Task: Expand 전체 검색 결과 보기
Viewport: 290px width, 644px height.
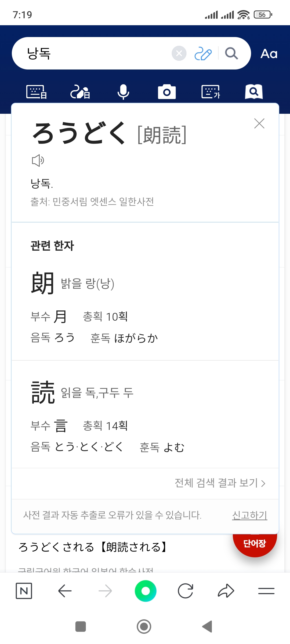Action: [220, 483]
